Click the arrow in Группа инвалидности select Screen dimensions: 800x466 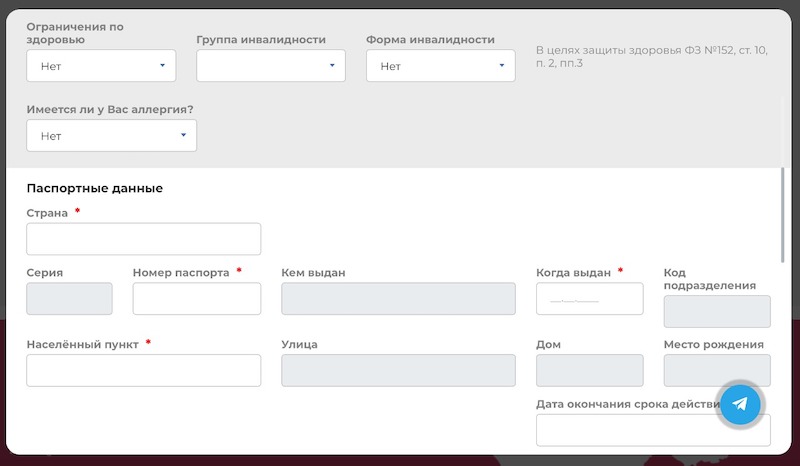coord(332,66)
